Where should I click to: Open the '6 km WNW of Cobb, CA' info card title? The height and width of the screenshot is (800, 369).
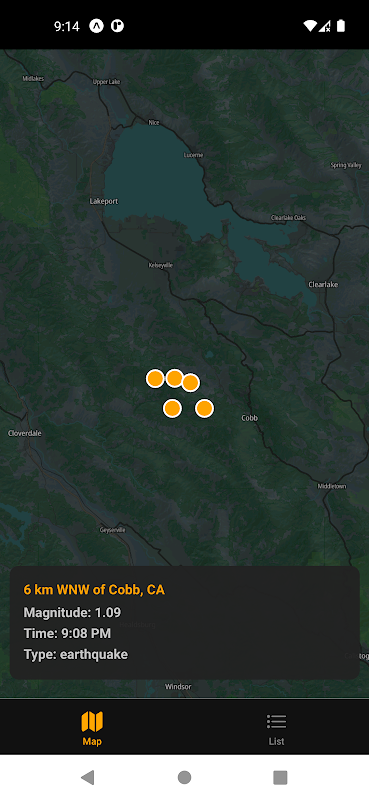tap(94, 590)
